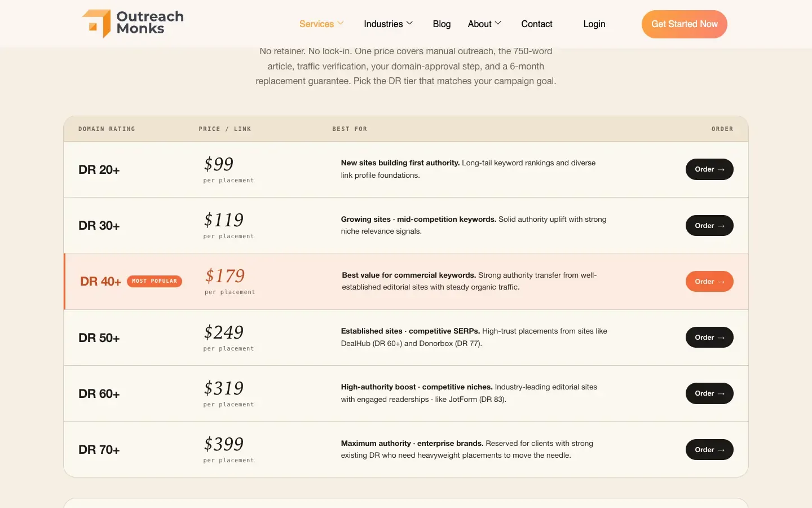Click the BEST FOR column header

tap(350, 129)
